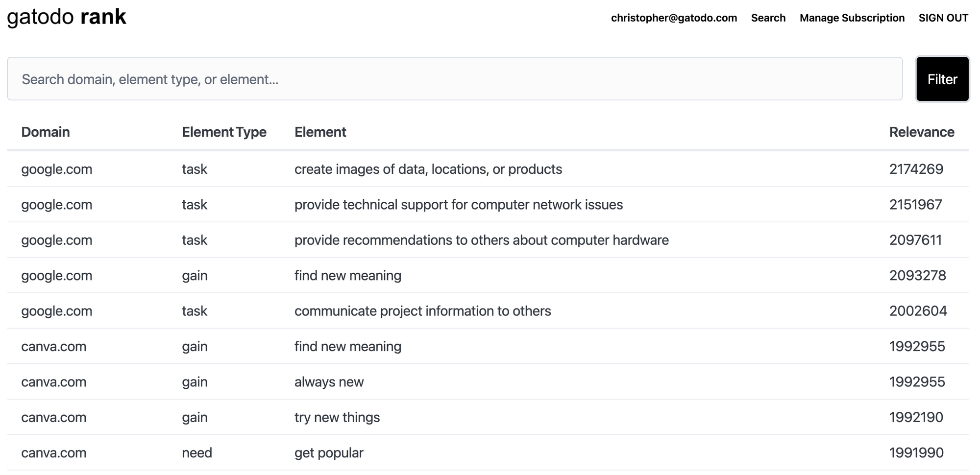Viewport: 980px width, 475px height.
Task: Open Manage Subscription page
Action: (x=852, y=18)
